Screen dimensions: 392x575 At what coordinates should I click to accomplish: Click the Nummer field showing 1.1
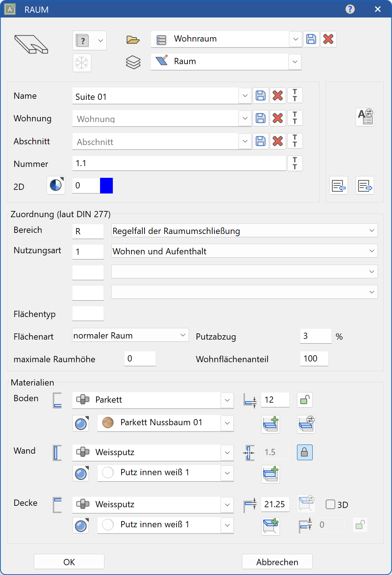(x=179, y=164)
